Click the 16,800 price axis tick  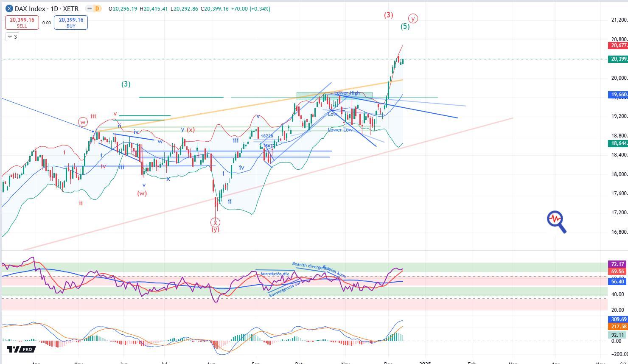(619, 232)
